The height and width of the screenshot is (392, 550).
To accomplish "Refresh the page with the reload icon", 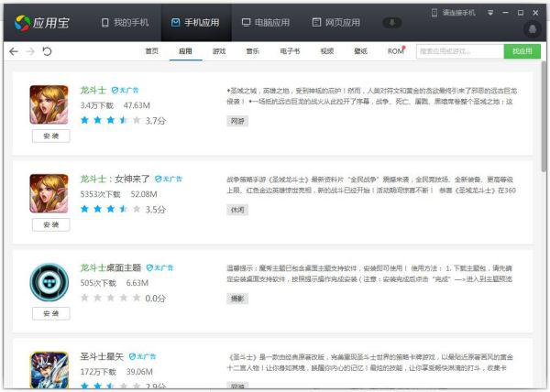I will [x=47, y=51].
